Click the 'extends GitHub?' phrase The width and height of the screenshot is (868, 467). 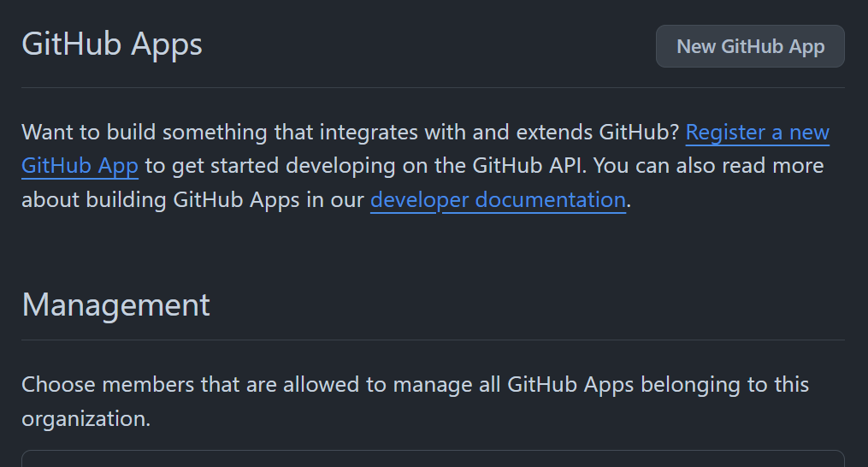[598, 133]
